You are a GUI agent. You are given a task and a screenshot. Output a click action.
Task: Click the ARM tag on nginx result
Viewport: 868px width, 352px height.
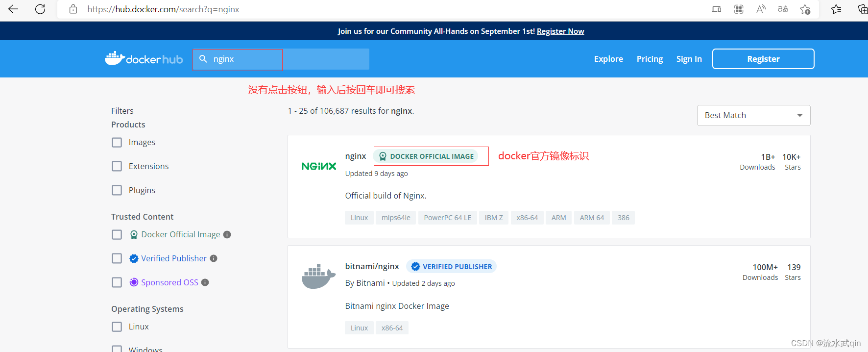tap(558, 218)
